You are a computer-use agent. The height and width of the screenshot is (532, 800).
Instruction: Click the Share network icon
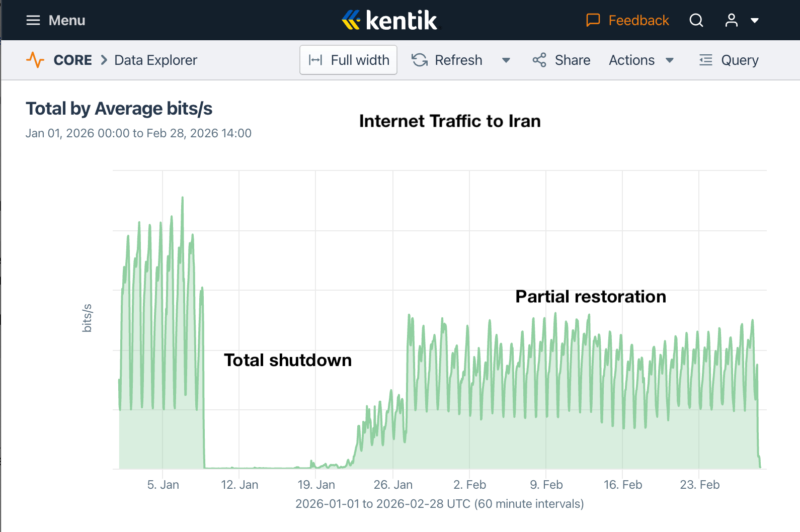tap(539, 60)
